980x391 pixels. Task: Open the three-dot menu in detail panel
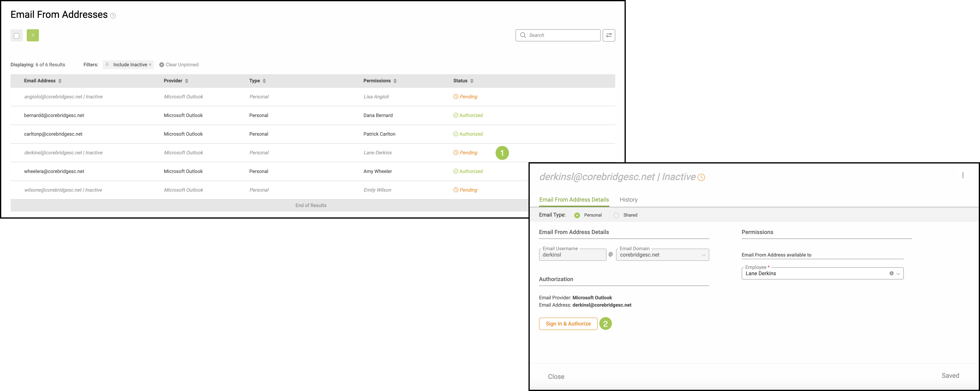tap(963, 175)
